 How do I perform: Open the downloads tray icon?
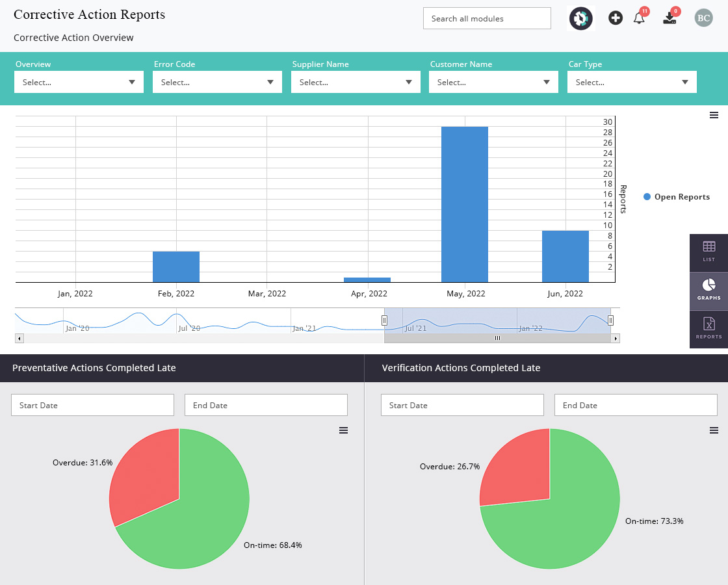669,19
